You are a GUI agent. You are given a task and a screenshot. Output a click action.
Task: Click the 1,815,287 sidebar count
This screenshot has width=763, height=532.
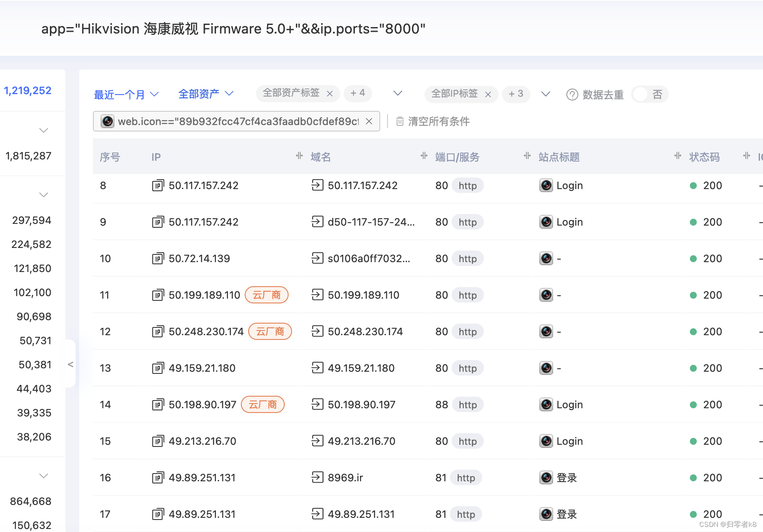tap(28, 156)
